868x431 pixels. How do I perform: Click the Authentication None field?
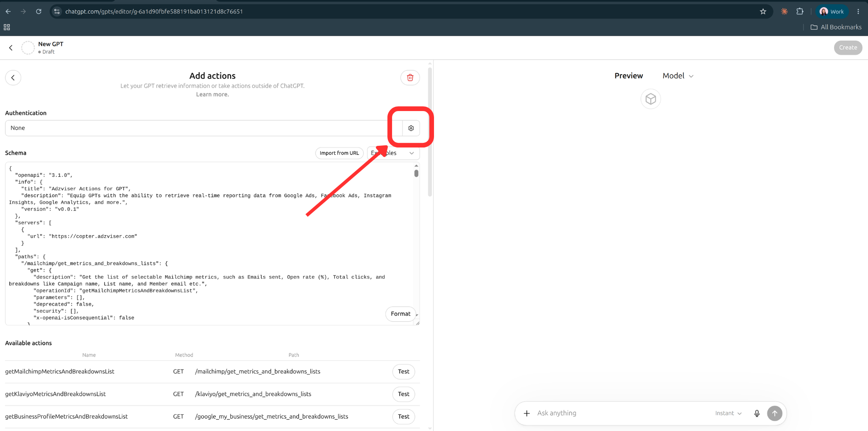pos(204,128)
